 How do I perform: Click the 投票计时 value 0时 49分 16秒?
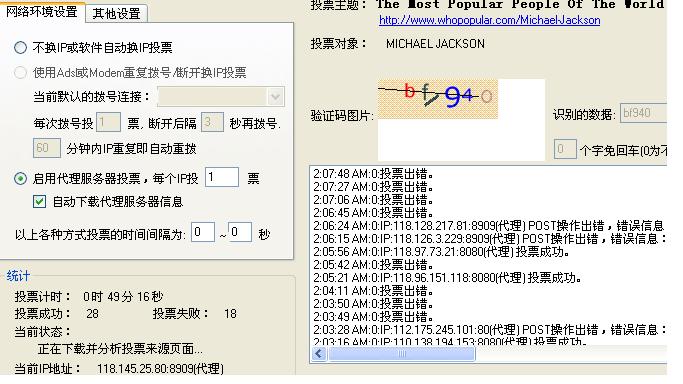tap(123, 297)
